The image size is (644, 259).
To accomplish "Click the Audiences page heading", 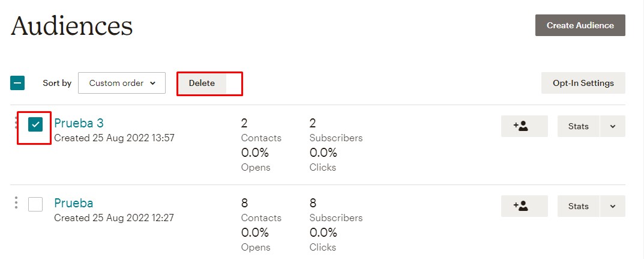I will coord(71,25).
